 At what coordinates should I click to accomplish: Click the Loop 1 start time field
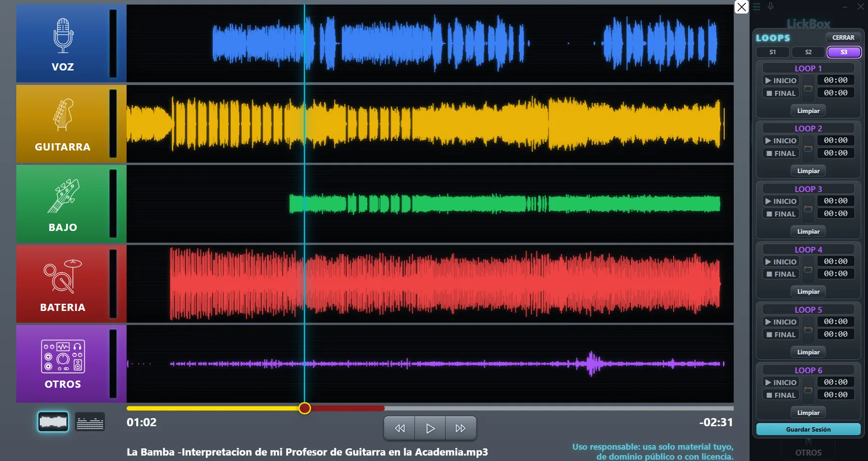(x=836, y=80)
